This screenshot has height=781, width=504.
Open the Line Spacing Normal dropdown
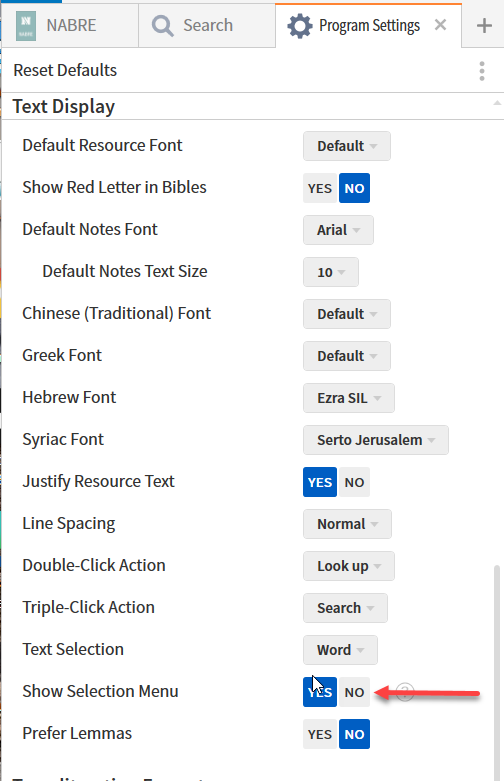[347, 524]
